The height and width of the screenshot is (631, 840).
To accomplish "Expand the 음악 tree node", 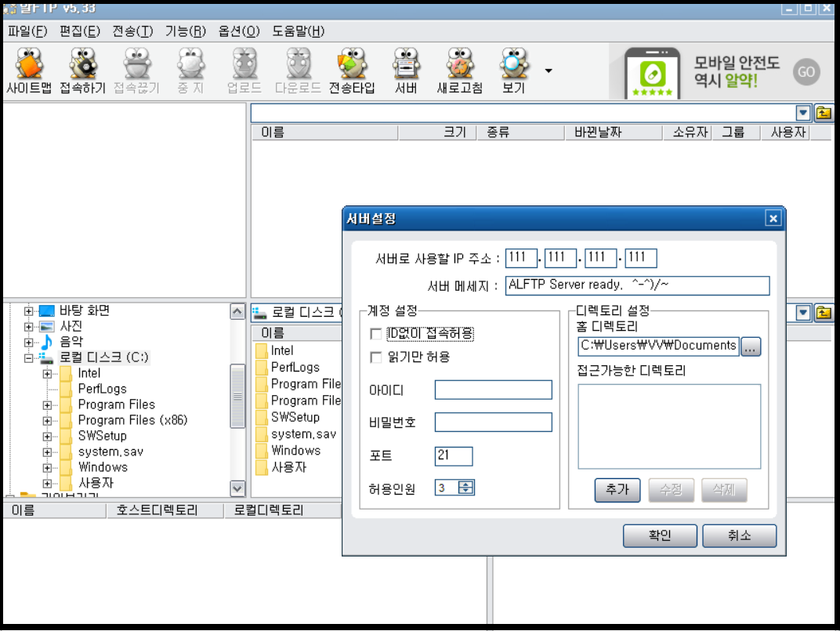I will (28, 342).
